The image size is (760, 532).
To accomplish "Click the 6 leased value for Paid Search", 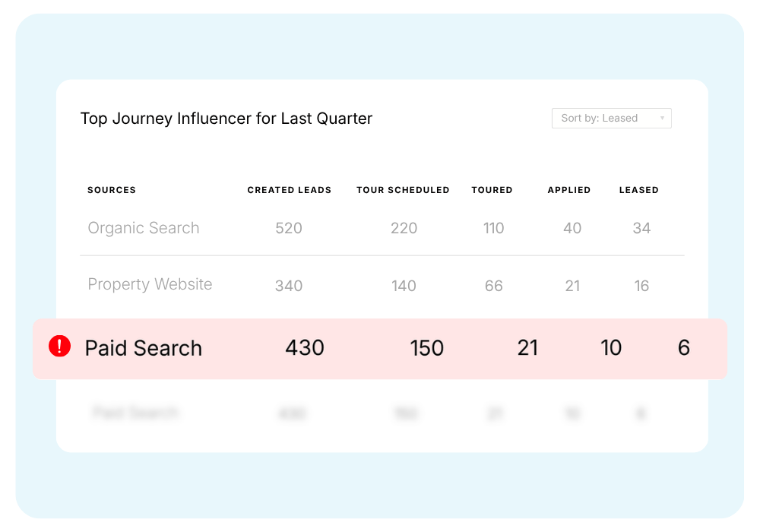I will pos(683,347).
